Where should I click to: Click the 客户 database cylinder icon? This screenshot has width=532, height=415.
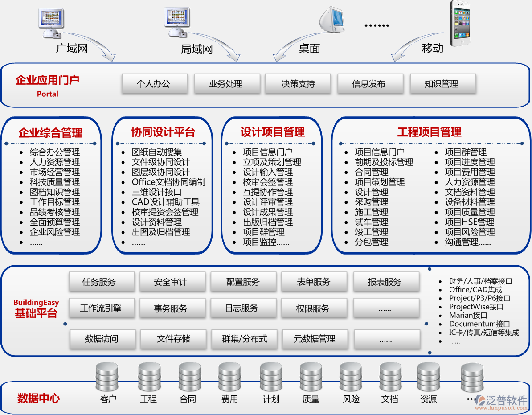click(107, 377)
